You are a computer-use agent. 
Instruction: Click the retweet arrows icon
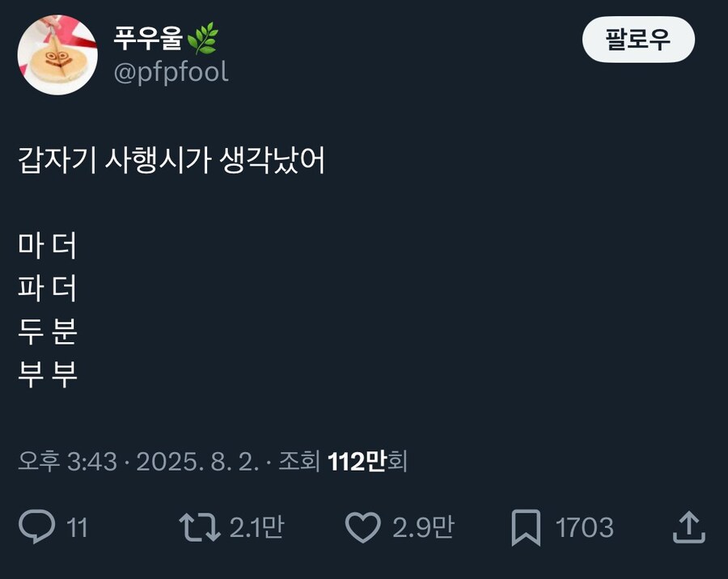199,528
